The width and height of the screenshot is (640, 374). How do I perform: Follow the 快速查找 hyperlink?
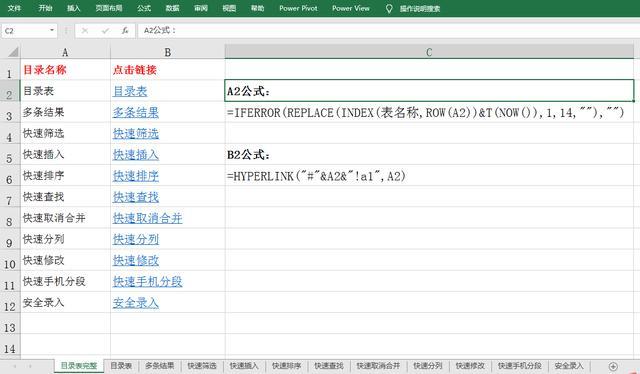point(136,197)
